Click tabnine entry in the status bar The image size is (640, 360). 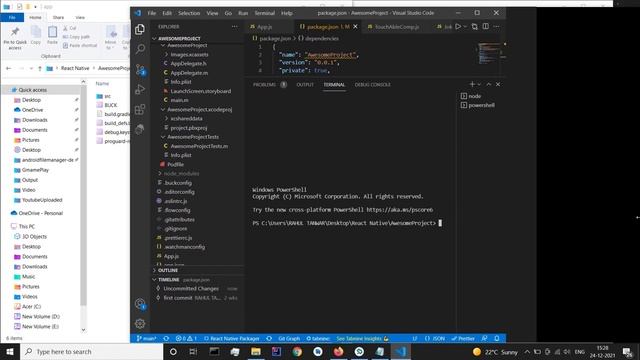[318, 338]
